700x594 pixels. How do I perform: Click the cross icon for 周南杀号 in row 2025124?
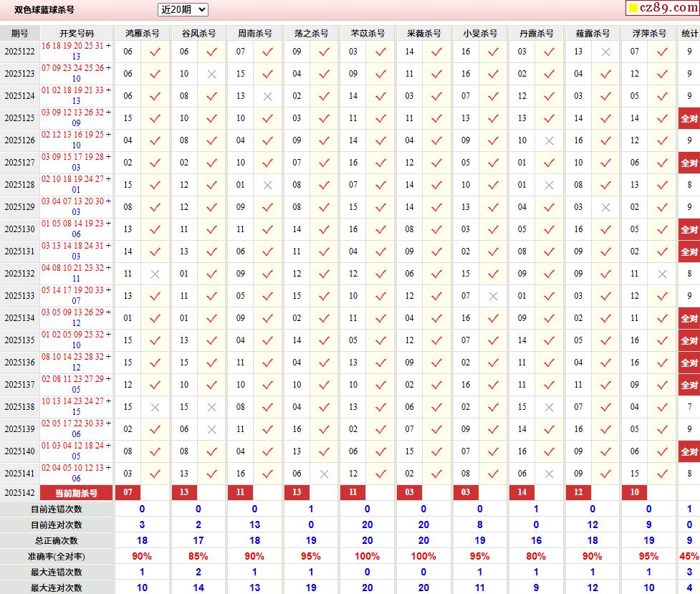(267, 96)
